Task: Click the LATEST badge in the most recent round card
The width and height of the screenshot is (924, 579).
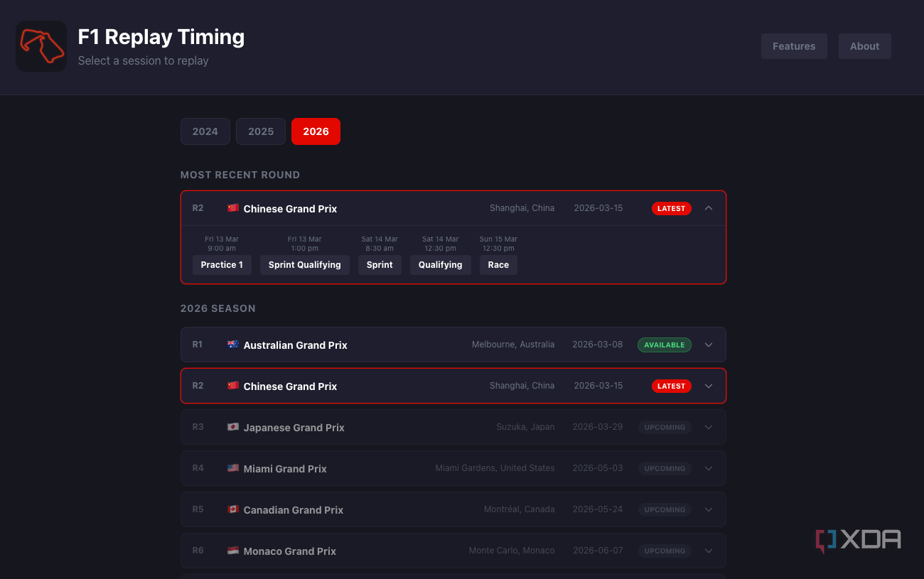Action: (672, 208)
